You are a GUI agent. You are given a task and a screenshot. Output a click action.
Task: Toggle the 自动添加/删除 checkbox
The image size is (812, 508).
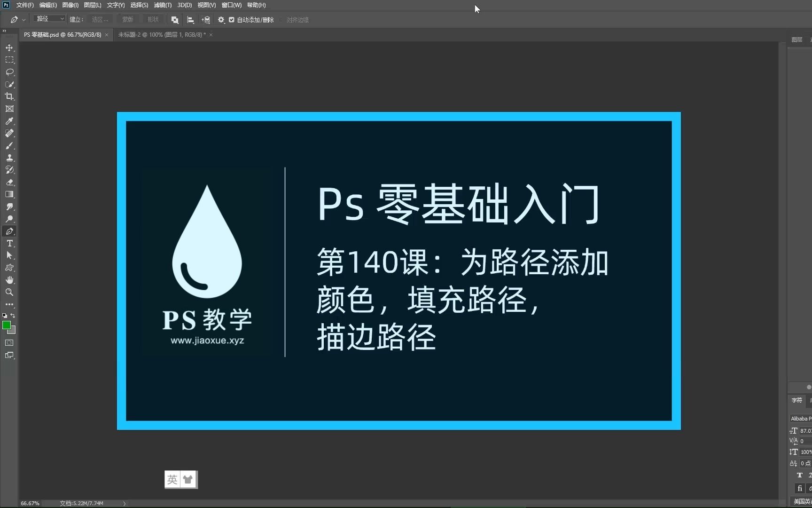232,20
